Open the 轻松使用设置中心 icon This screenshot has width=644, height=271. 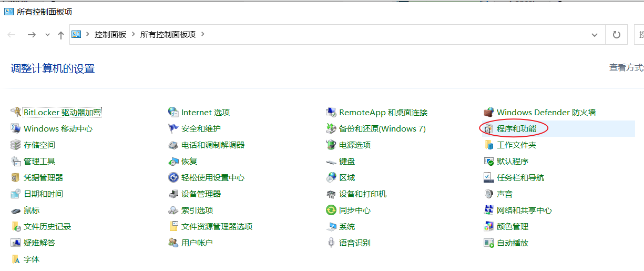click(x=173, y=177)
